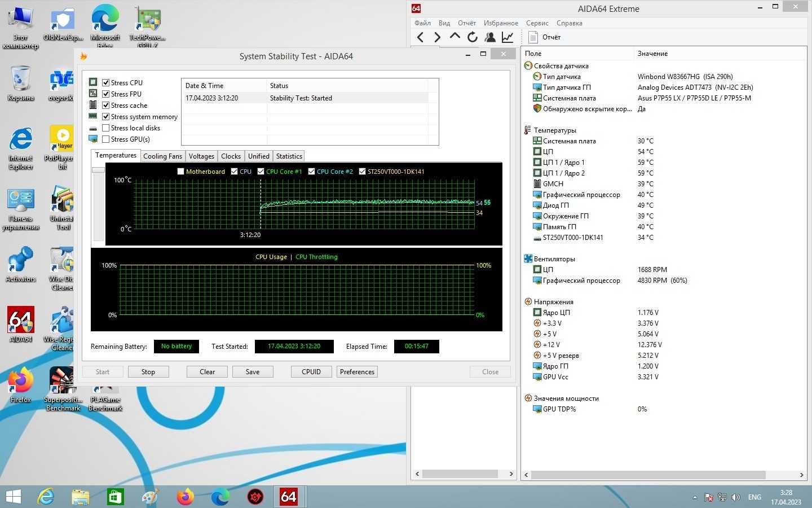Launch Firefox desktop shortcut
The height and width of the screenshot is (508, 812).
pos(21,385)
